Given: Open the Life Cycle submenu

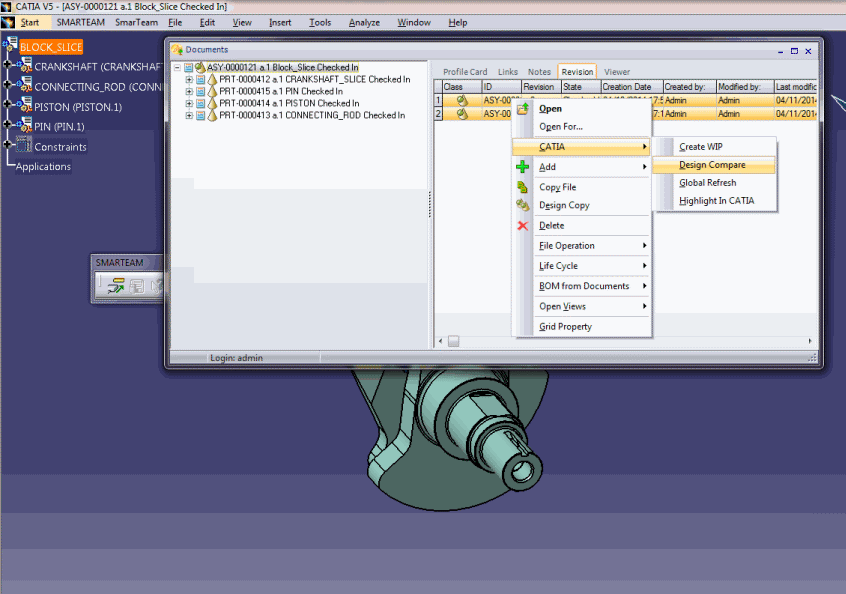Looking at the screenshot, I should 582,266.
